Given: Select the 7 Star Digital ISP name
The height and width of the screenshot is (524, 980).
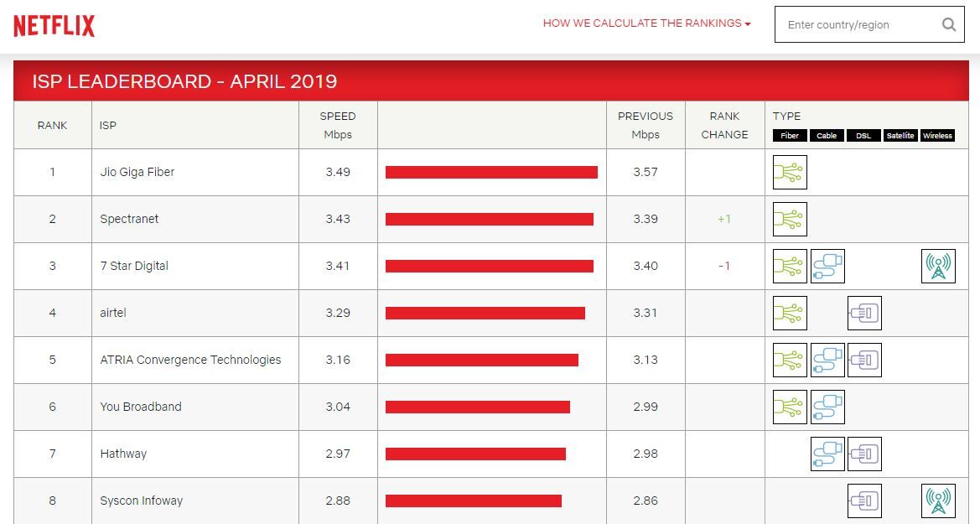Looking at the screenshot, I should coord(134,266).
